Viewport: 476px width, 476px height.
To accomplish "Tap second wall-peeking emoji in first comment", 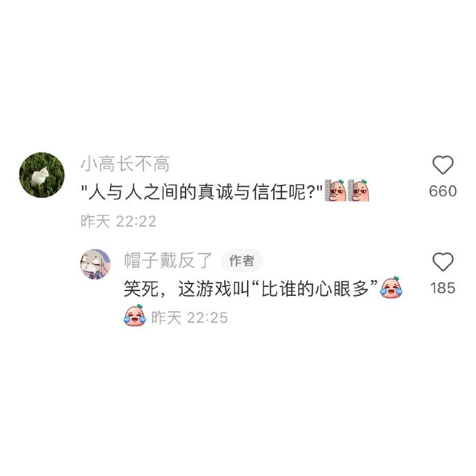I will pyautogui.click(x=359, y=190).
